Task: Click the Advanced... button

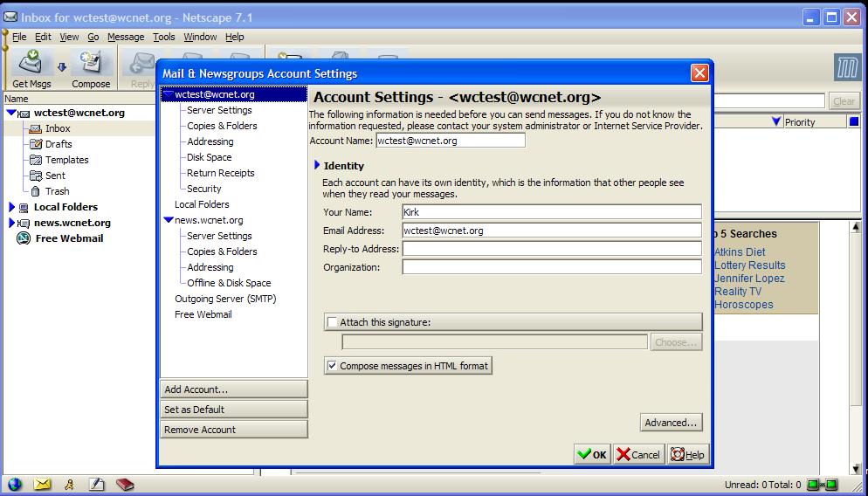Action: (x=671, y=423)
